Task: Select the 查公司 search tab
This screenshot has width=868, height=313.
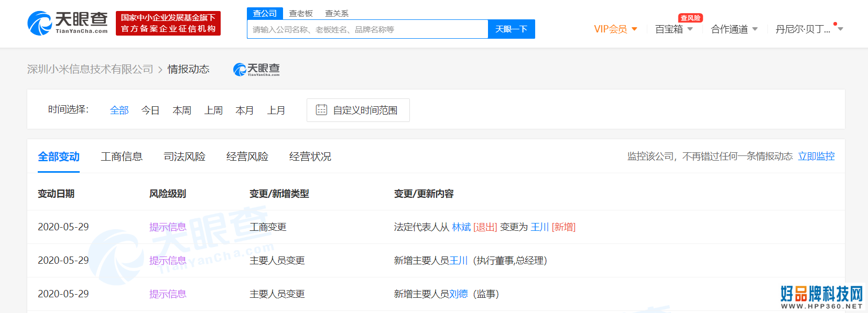Action: pos(265,13)
